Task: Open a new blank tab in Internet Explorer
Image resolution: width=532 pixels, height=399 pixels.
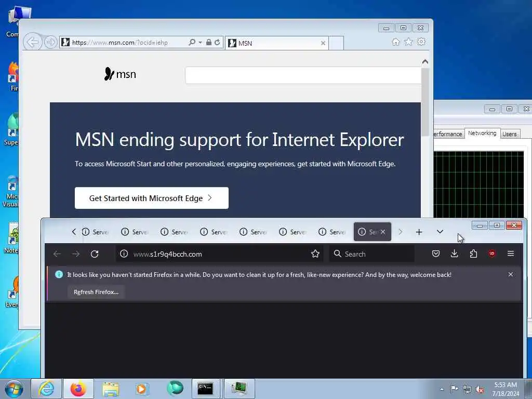Action: point(336,43)
